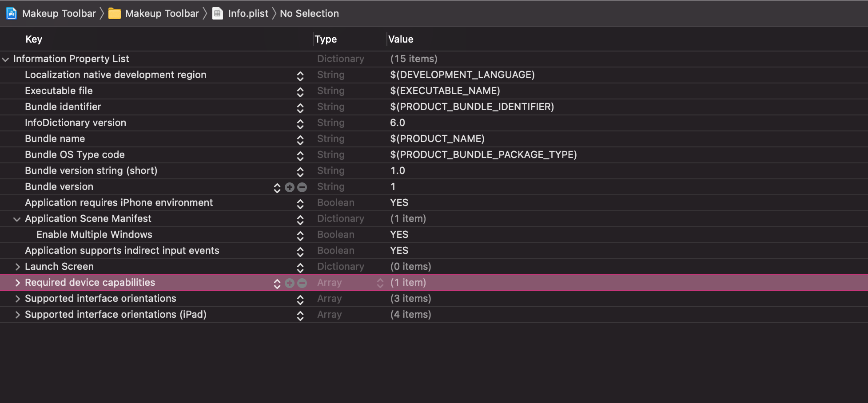Collapse the Application Scene Manifest dictionary

[x=17, y=219]
